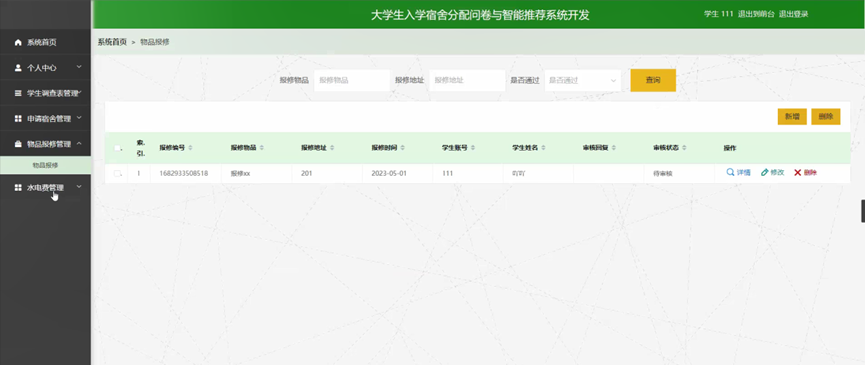Sort by the 报修时间 column arrows

pos(403,148)
